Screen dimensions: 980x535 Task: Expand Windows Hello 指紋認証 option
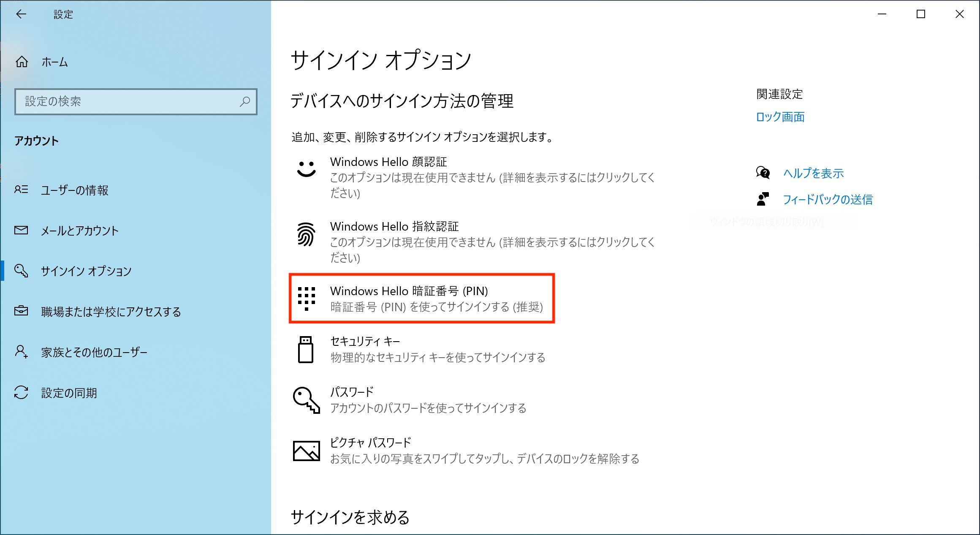point(475,242)
